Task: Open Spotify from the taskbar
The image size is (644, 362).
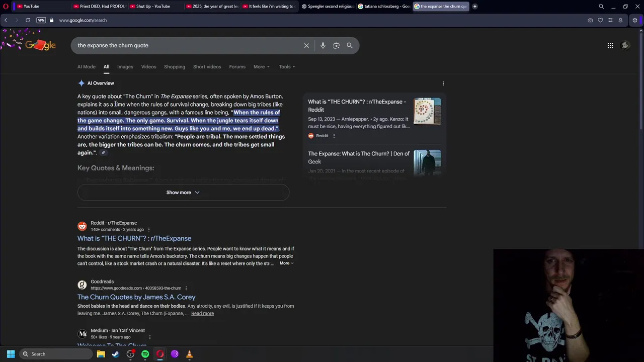Action: point(145,354)
